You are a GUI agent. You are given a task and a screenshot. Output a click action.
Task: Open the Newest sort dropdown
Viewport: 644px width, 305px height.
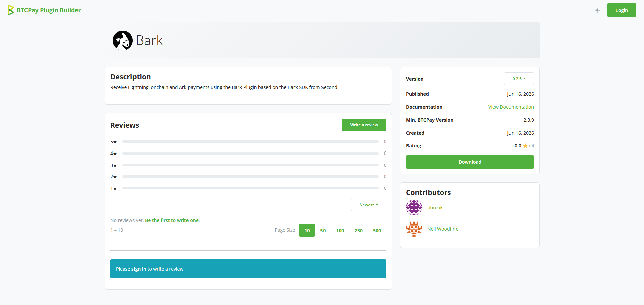pyautogui.click(x=368, y=205)
